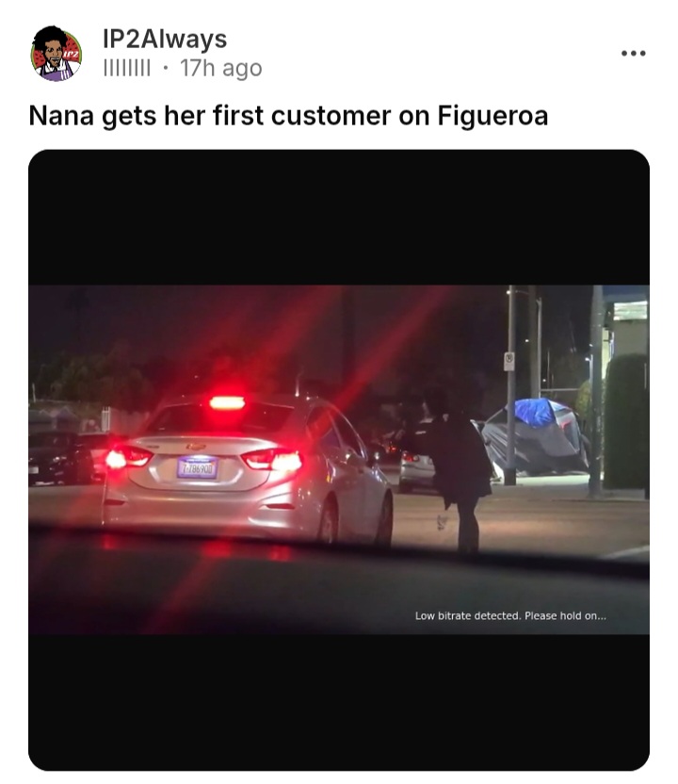
Task: Click the black letterbox area below the video
Action: [339, 702]
